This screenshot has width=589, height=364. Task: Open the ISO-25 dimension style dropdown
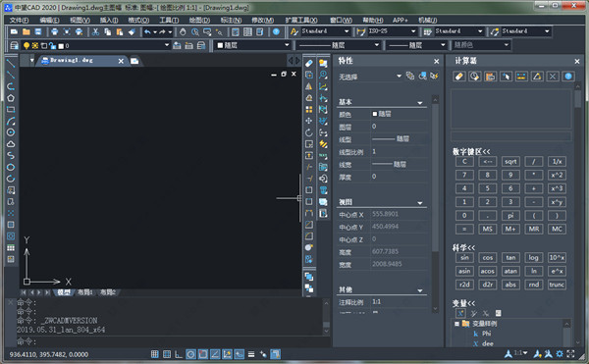413,31
